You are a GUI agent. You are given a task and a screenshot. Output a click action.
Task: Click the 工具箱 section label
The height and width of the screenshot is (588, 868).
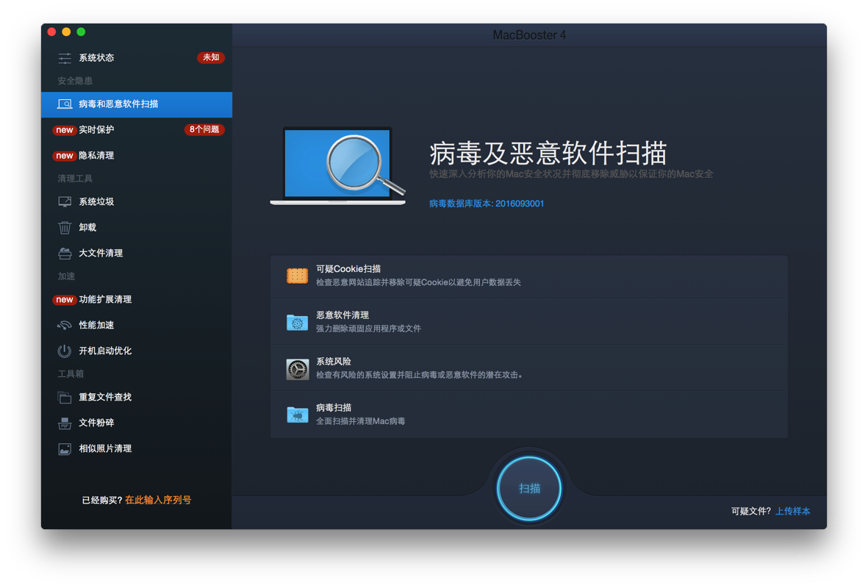[x=71, y=373]
